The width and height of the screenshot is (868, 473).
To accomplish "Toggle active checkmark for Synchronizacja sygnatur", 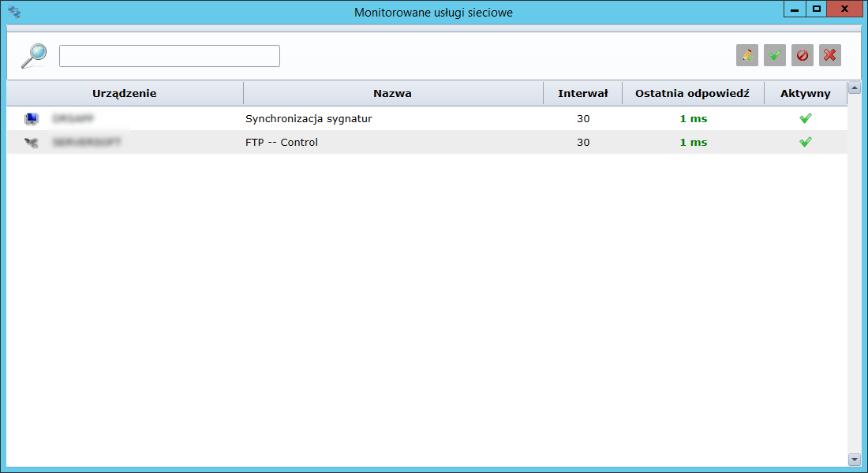I will coord(805,118).
